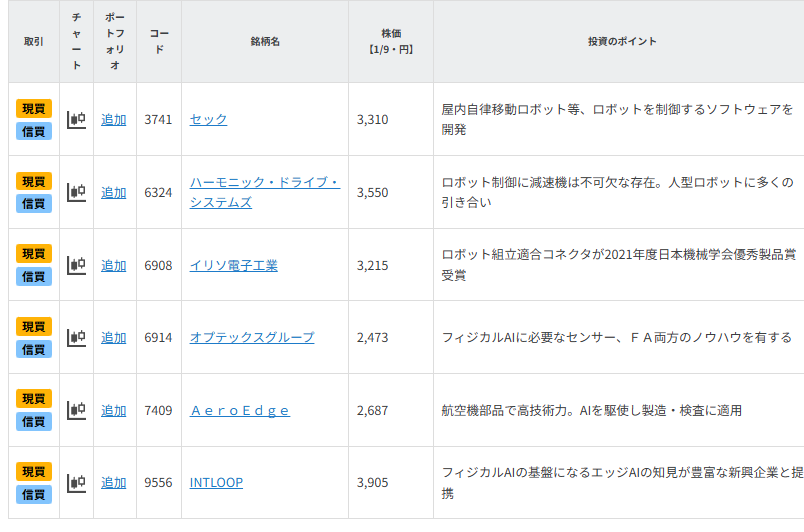Viewport: 804px width, 532px height.
Task: Click 信買 button for AeroEdge
Action: [x=34, y=422]
